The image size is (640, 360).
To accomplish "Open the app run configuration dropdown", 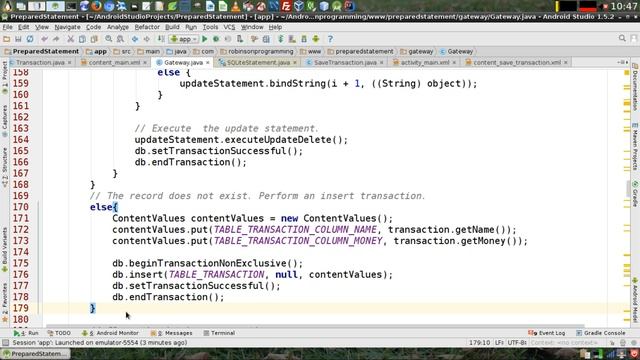I will (184, 39).
